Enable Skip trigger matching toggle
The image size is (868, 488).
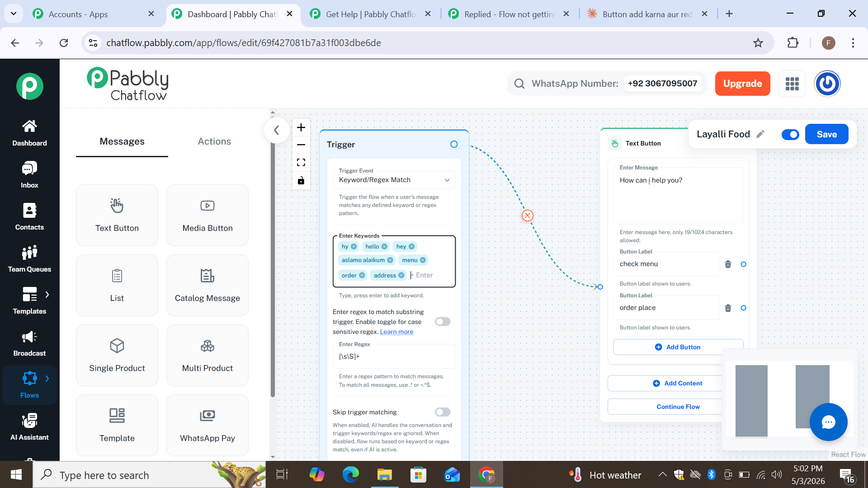[x=443, y=412]
